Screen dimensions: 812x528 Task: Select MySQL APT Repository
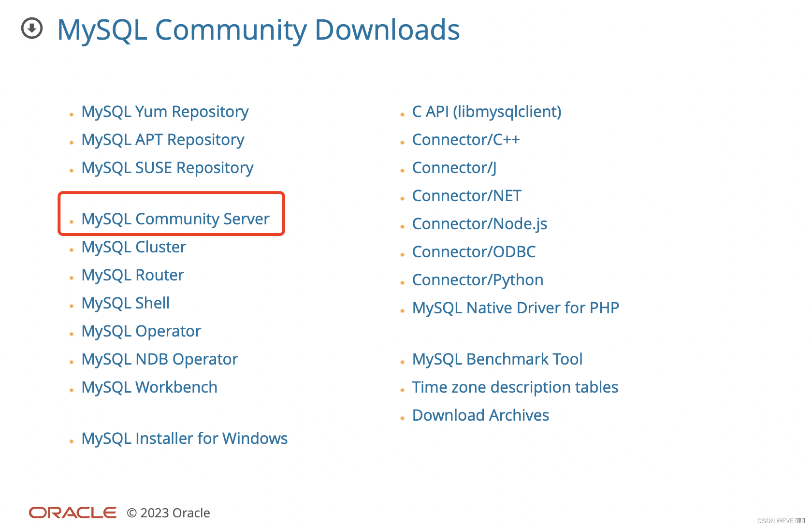[163, 140]
